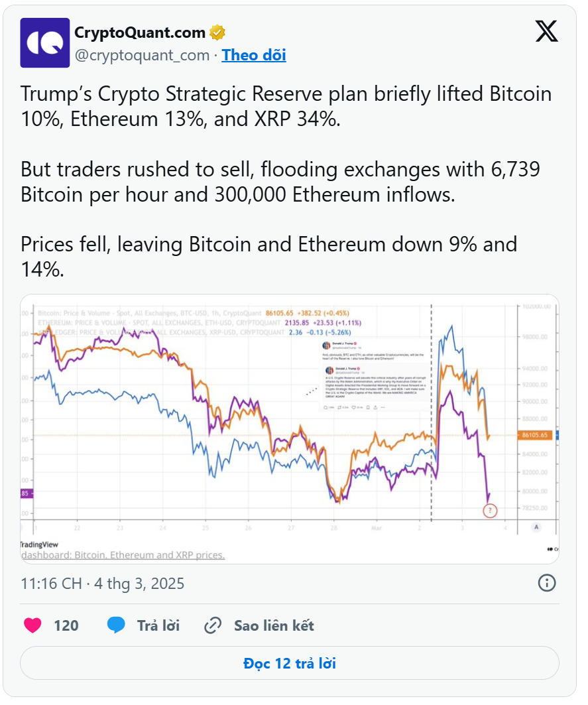
Task: Click the 'Trả lời' reply label
Action: [158, 625]
